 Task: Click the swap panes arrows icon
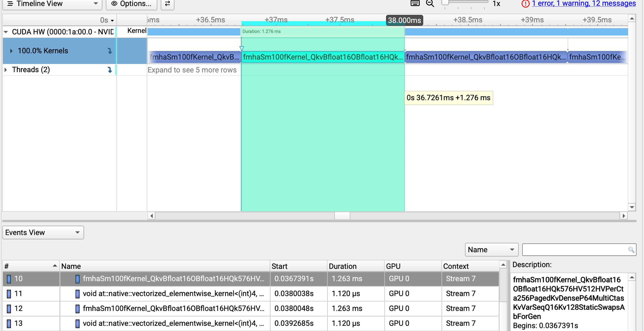point(167,4)
